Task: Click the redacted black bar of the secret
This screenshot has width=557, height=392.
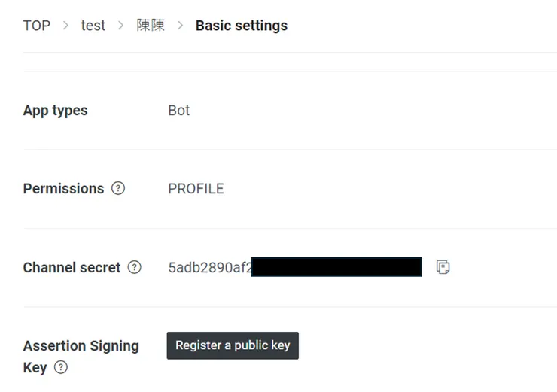Action: (x=336, y=267)
